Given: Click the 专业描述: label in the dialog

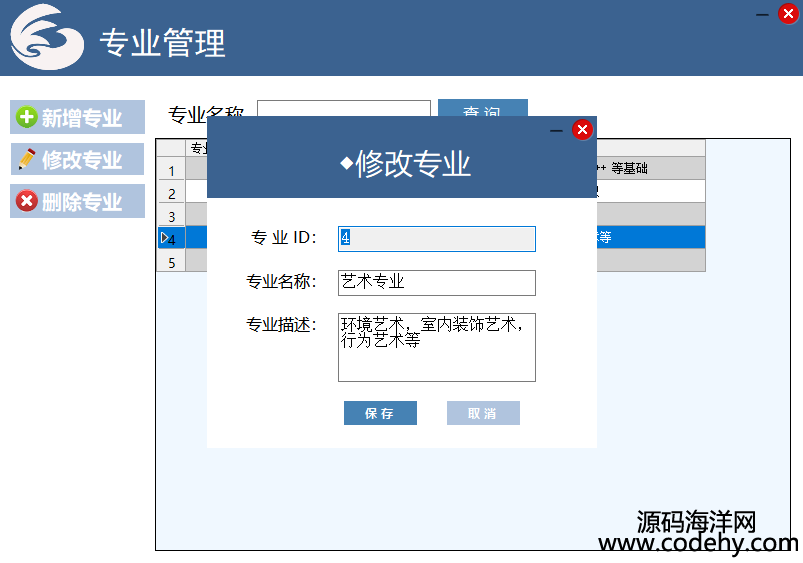Looking at the screenshot, I should pyautogui.click(x=281, y=325).
